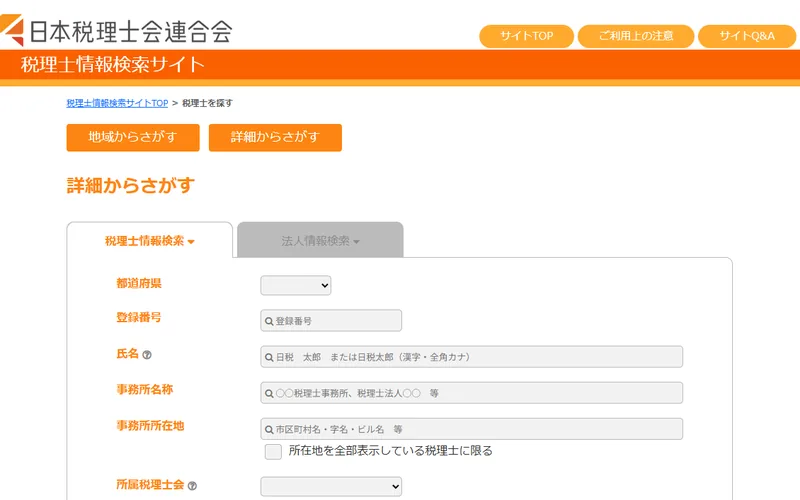Click the help icon next to 所属税理士会
The height and width of the screenshot is (500, 800).
point(192,486)
